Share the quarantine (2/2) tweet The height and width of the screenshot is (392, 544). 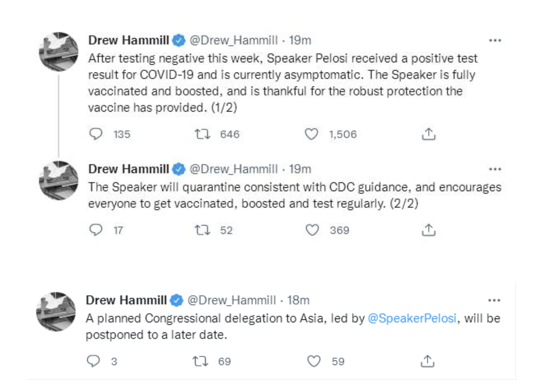428,230
